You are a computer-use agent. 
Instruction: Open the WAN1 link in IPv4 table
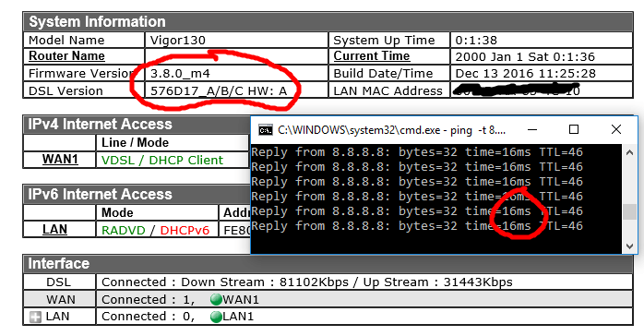pyautogui.click(x=60, y=160)
